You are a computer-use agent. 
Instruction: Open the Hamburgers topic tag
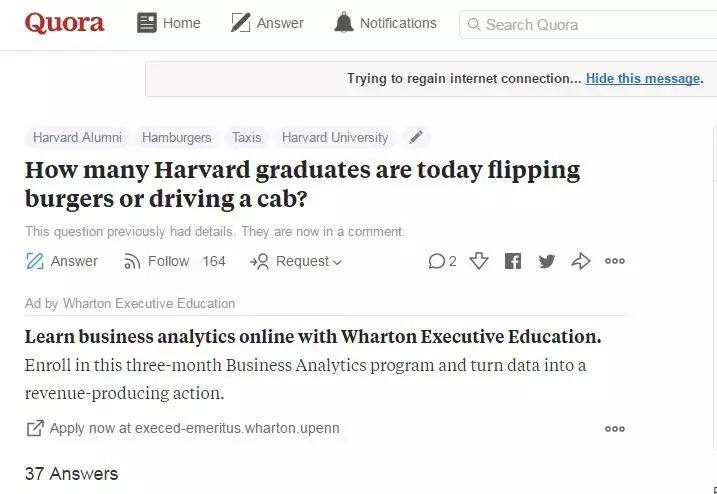[x=177, y=137]
